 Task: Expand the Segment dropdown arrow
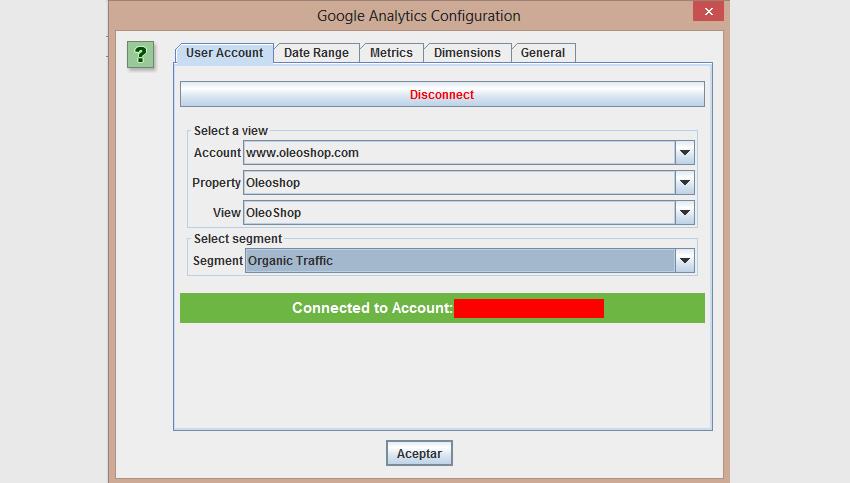pos(685,261)
